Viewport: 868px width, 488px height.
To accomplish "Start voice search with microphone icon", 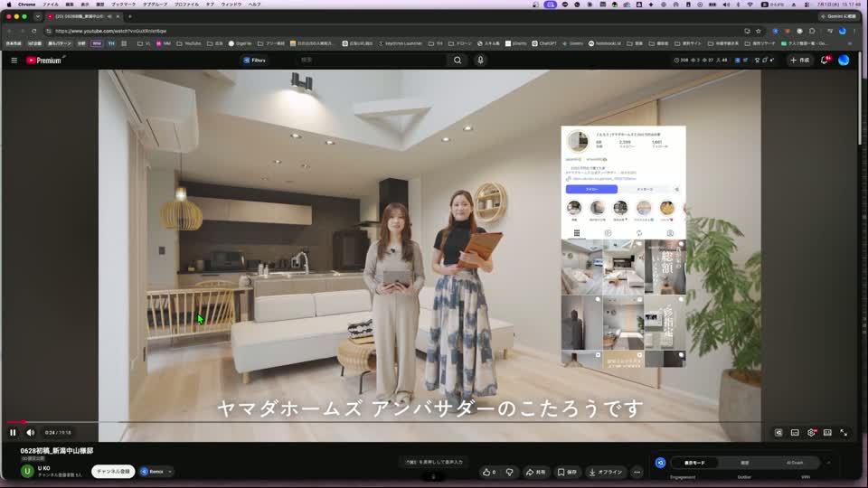I will click(x=480, y=60).
